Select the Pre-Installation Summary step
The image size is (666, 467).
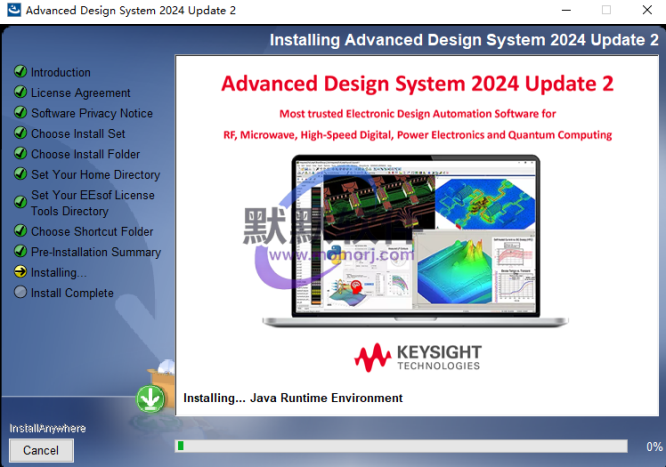95,252
